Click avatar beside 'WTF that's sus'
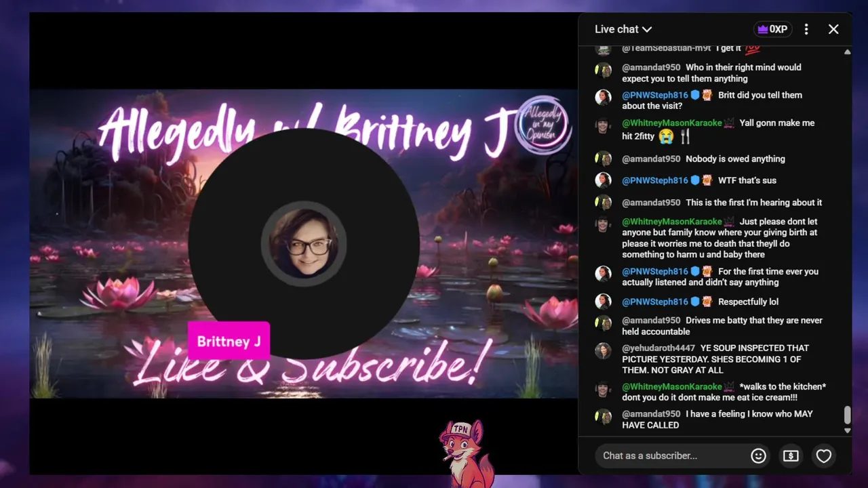The width and height of the screenshot is (868, 488). tap(603, 180)
